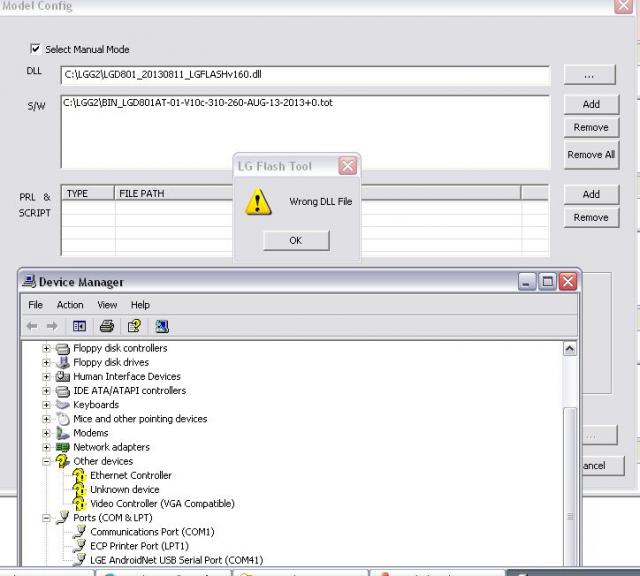Click the Help icon in Device Manager toolbar
Viewport: 640px width, 576px height.
pos(133,326)
